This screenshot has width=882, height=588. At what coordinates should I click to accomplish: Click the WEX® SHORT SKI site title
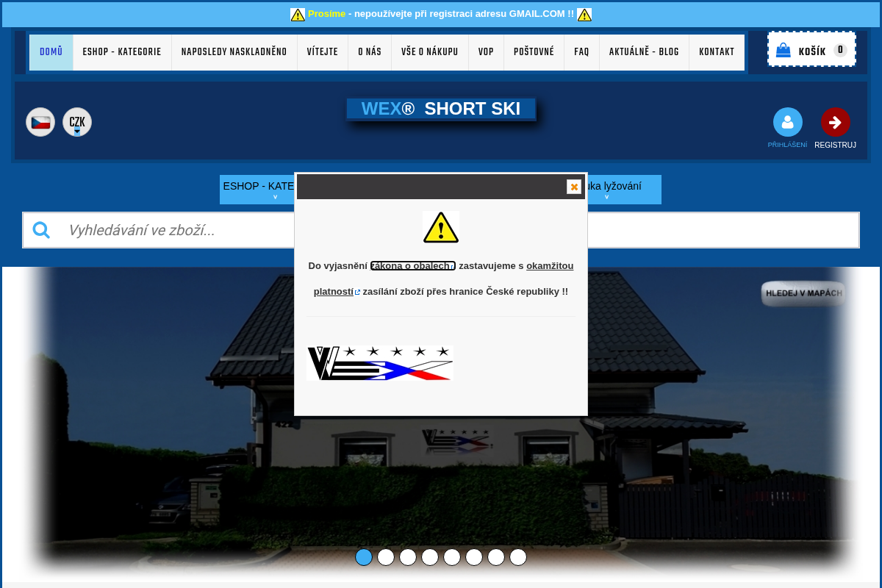click(x=441, y=109)
